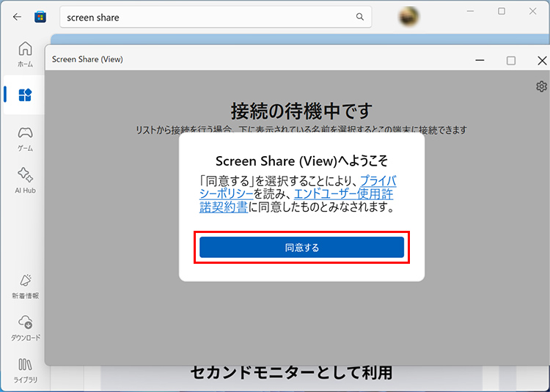Viewport: 550px width, 392px height.
Task: Open ライブラリ in the Store sidebar
Action: coord(25,369)
